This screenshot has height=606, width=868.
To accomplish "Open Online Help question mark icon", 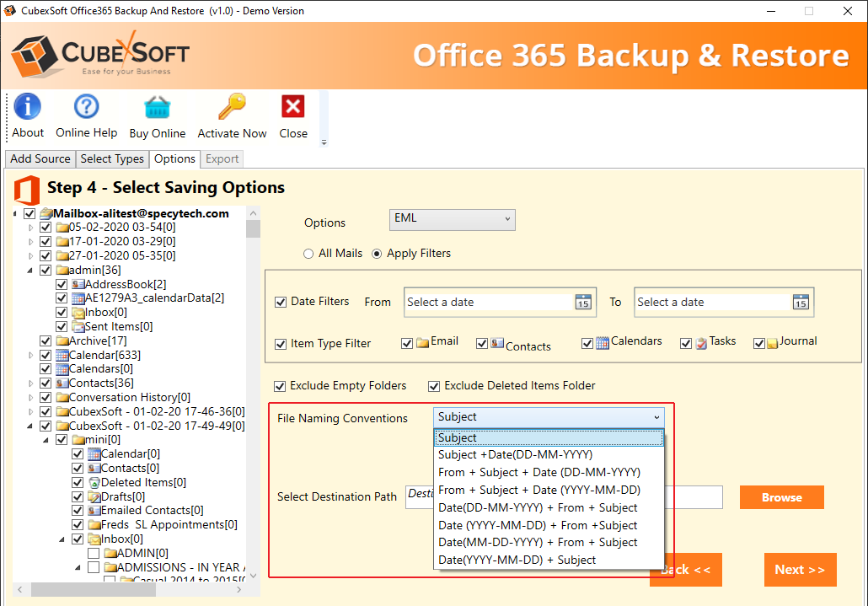I will coord(86,106).
